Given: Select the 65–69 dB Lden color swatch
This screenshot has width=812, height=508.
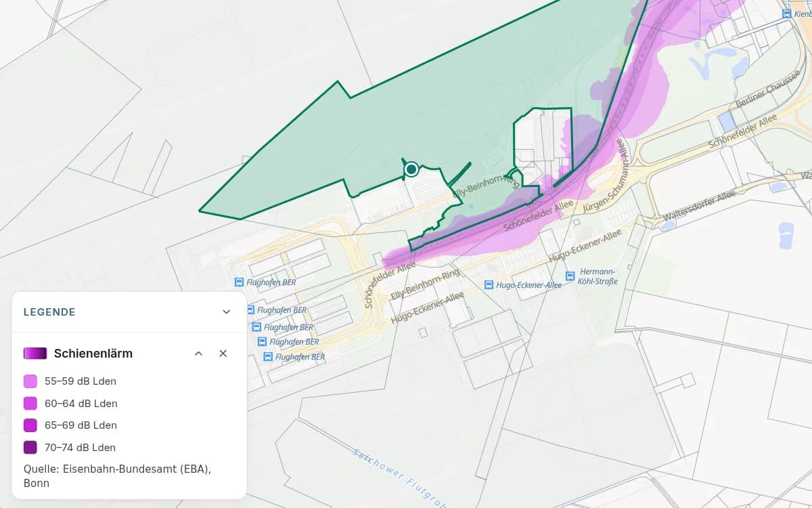Looking at the screenshot, I should point(30,425).
